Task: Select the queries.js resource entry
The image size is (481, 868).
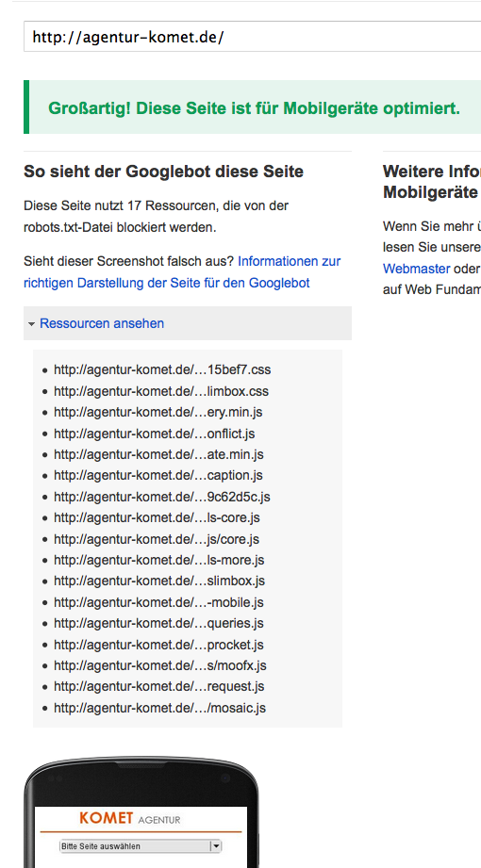Action: coord(159,623)
